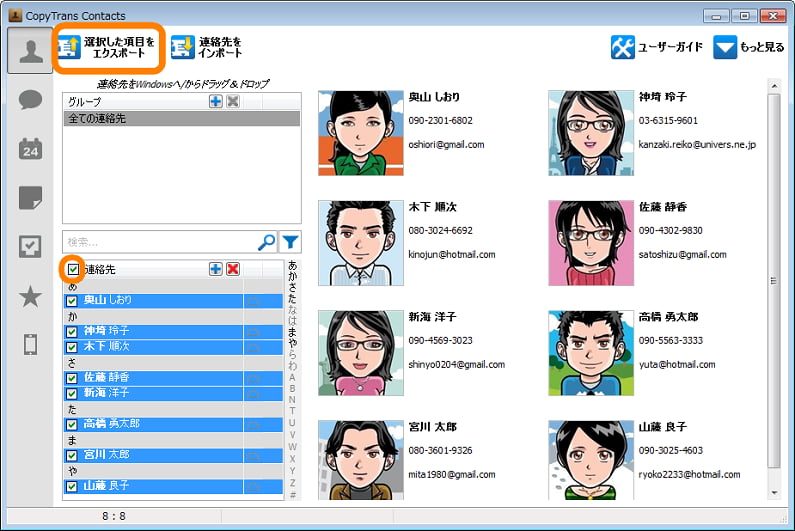Screen dimensions: 795x531
Task: Open the Tasks checklist sidebar icon
Action: point(30,247)
